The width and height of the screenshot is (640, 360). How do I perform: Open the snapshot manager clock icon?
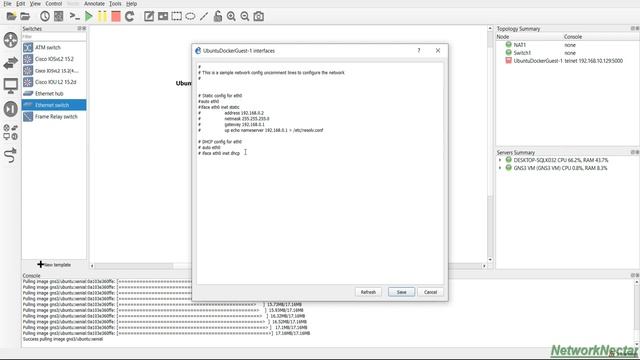44,16
